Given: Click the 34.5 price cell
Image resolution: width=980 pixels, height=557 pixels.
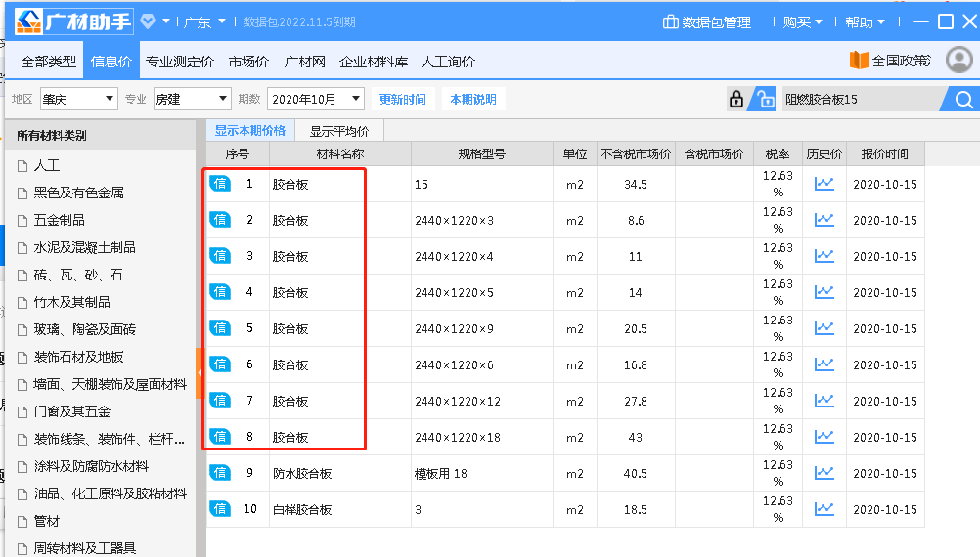Looking at the screenshot, I should (x=636, y=185).
